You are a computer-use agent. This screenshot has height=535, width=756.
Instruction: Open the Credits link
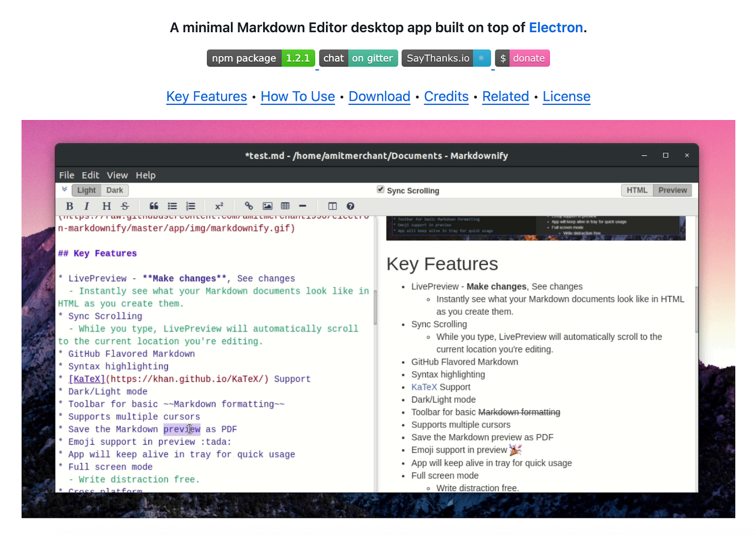446,96
